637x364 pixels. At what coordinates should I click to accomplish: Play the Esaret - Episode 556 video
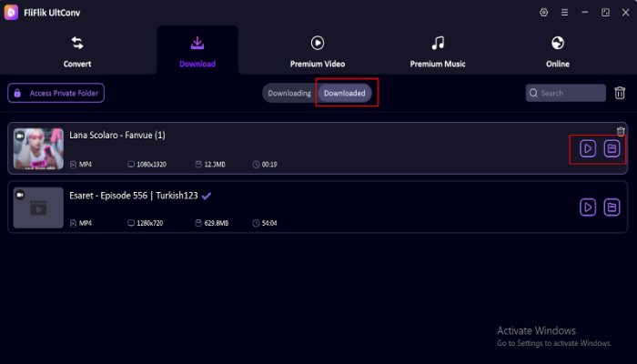588,207
